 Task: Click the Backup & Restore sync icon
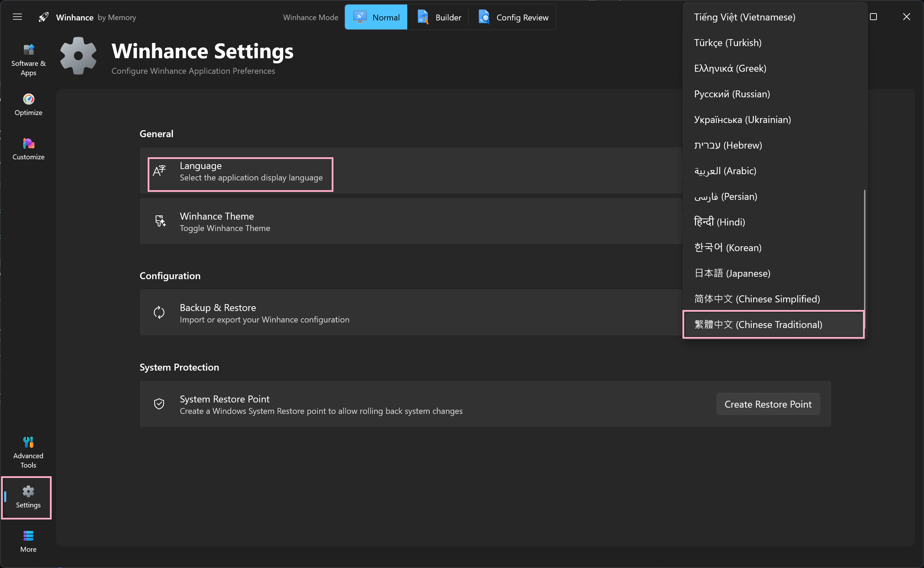click(x=159, y=312)
